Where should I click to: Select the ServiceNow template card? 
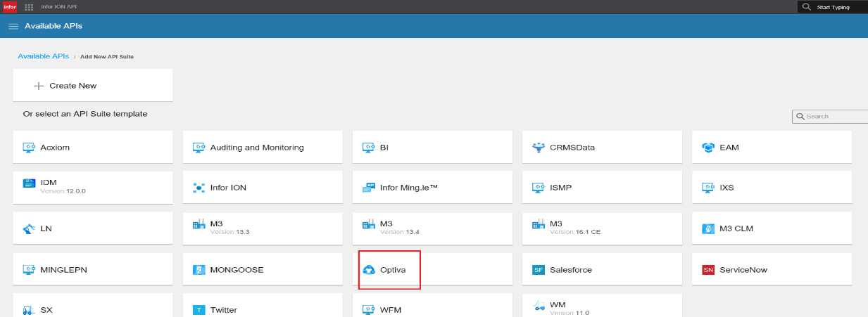click(772, 270)
